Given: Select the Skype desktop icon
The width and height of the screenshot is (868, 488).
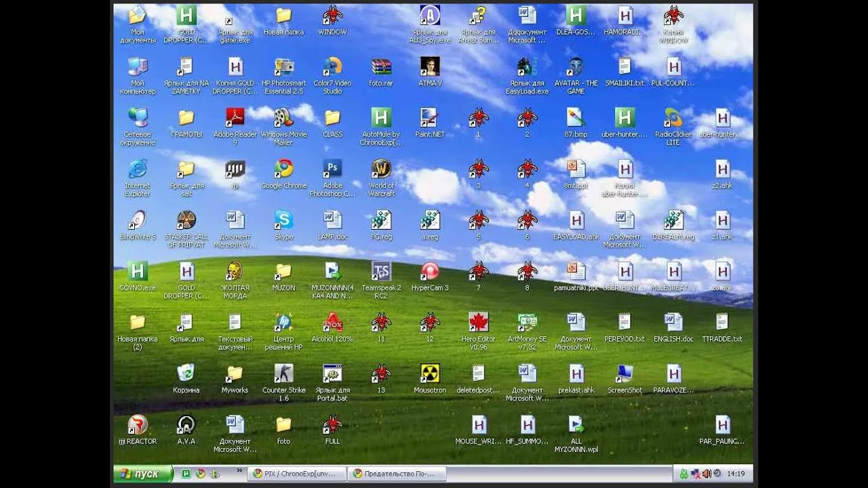Looking at the screenshot, I should [x=283, y=226].
